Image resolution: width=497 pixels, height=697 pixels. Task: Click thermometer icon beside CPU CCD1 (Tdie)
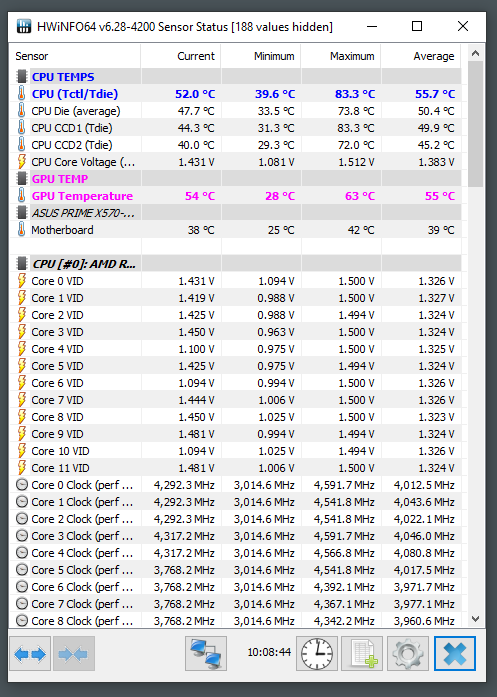(21, 128)
